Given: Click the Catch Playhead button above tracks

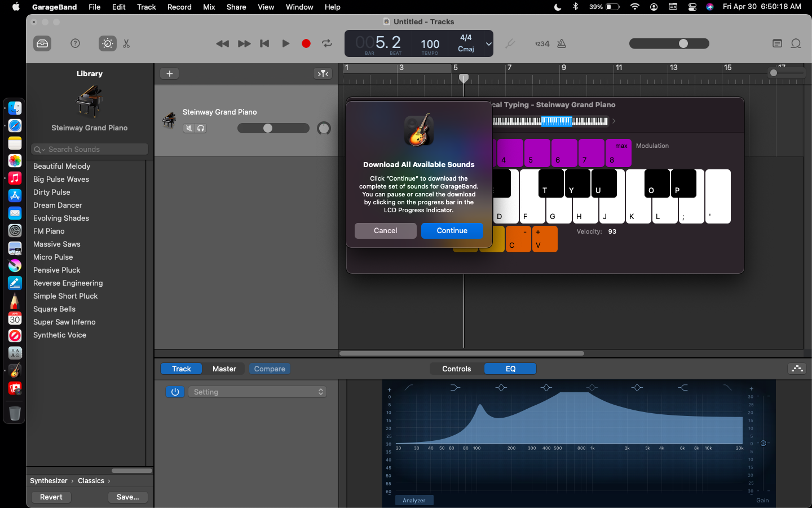Looking at the screenshot, I should 323,73.
